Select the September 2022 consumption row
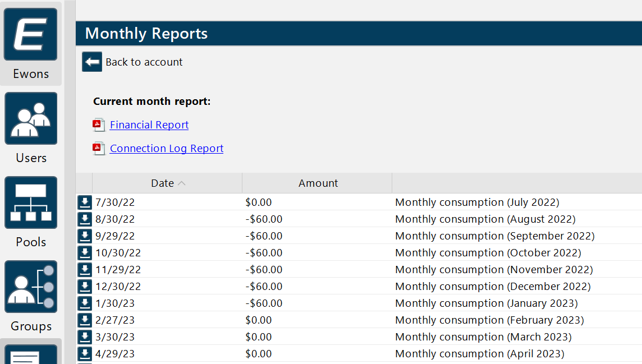642x364 pixels. coord(494,236)
